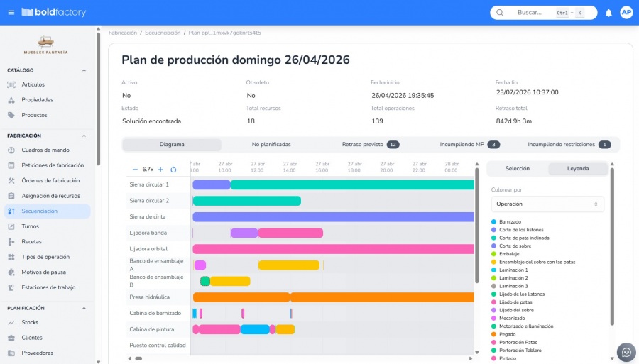Open the Retraso previsto tab

tap(371, 145)
